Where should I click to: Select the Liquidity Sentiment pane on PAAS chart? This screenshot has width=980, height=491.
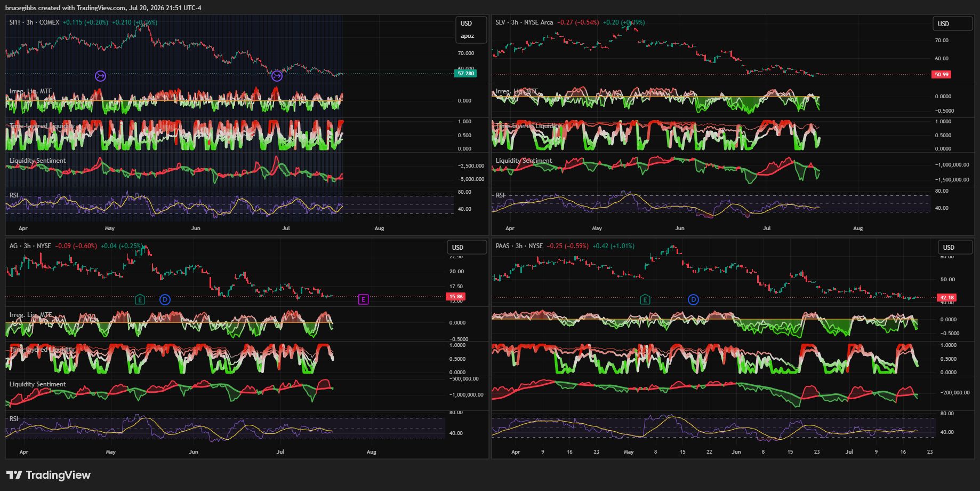713,393
